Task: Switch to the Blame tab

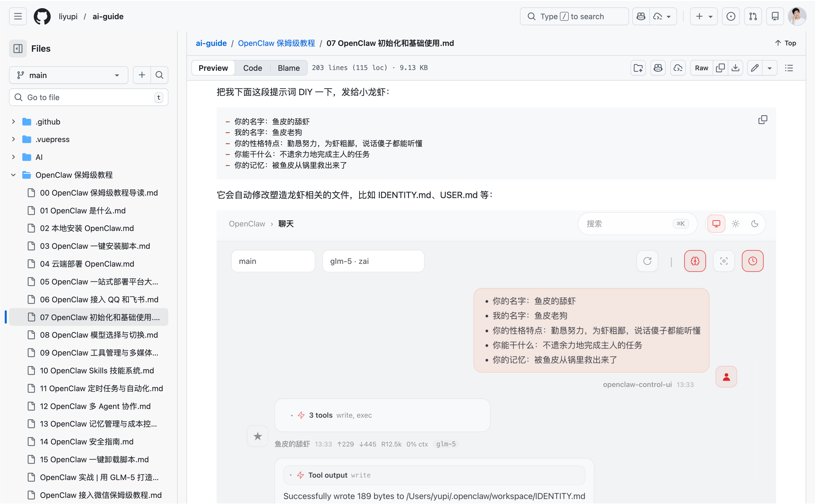Action: (x=288, y=68)
